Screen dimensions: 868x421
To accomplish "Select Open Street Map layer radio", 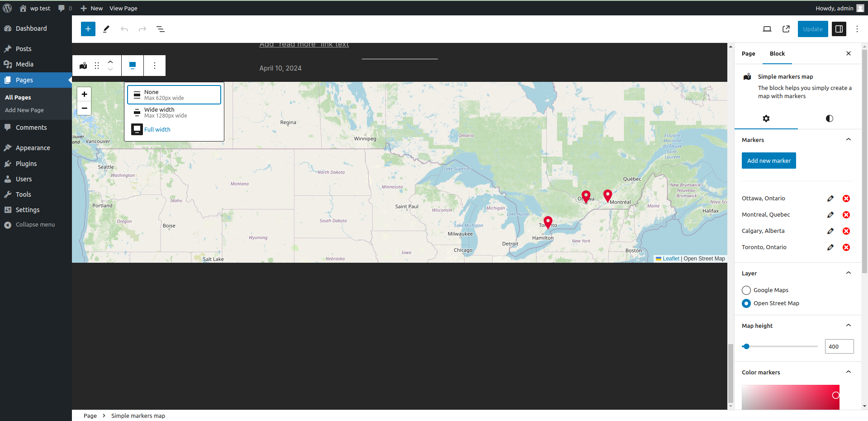I will tap(746, 303).
